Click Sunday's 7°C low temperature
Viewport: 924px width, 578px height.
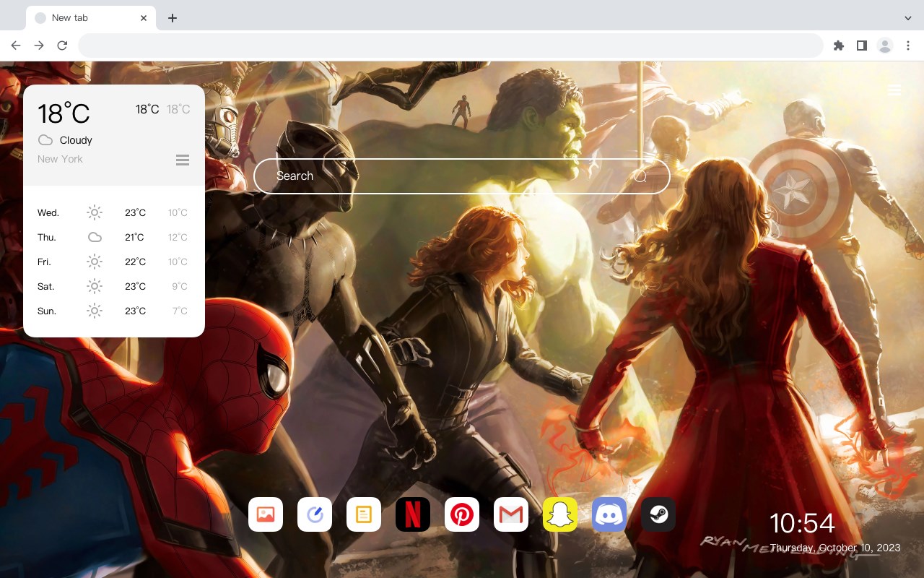click(180, 311)
